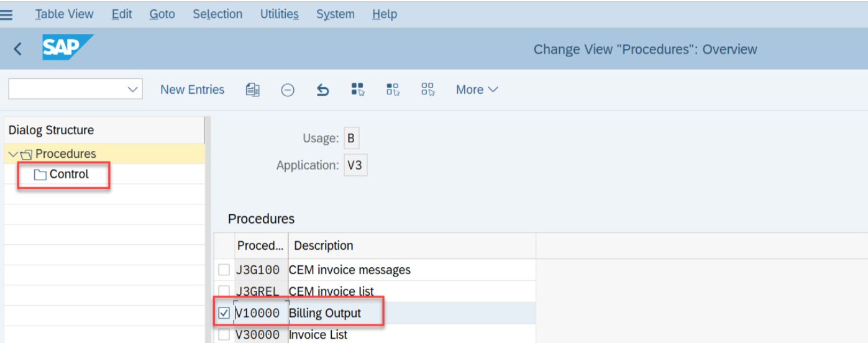Check the J3G100 row checkbox
The height and width of the screenshot is (343, 868).
pyautogui.click(x=224, y=270)
